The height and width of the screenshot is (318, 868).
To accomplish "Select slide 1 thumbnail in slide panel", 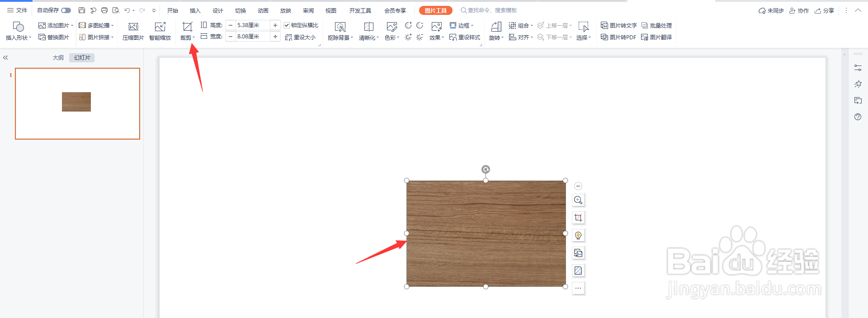I will click(x=77, y=103).
